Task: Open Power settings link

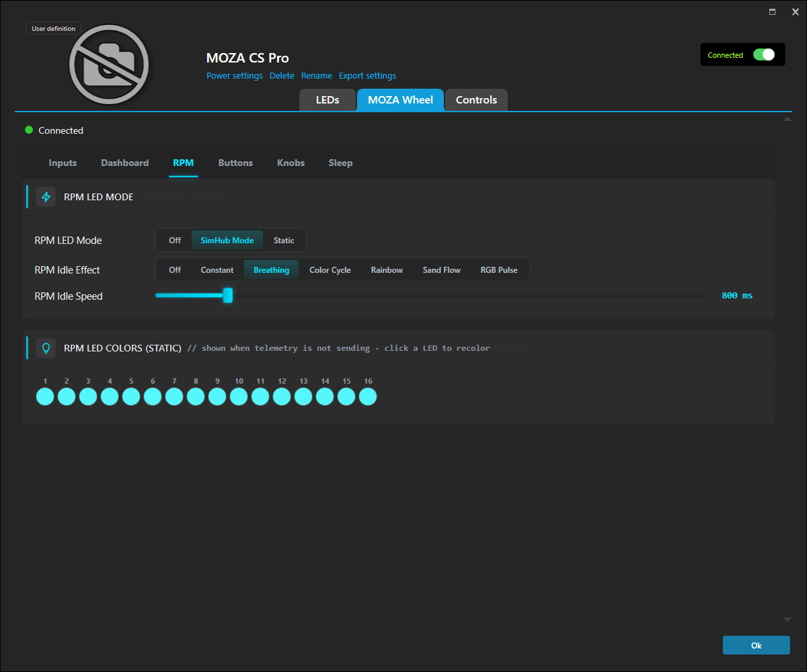Action: pos(235,76)
